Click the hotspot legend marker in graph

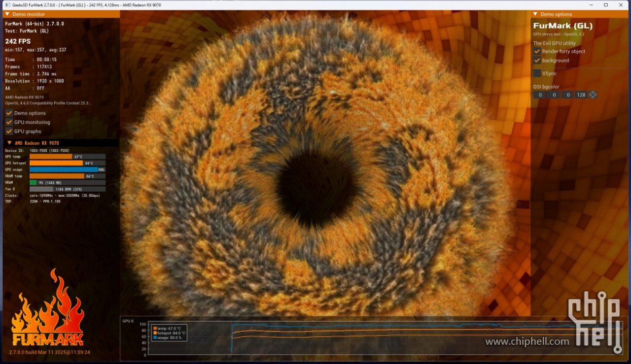155,333
